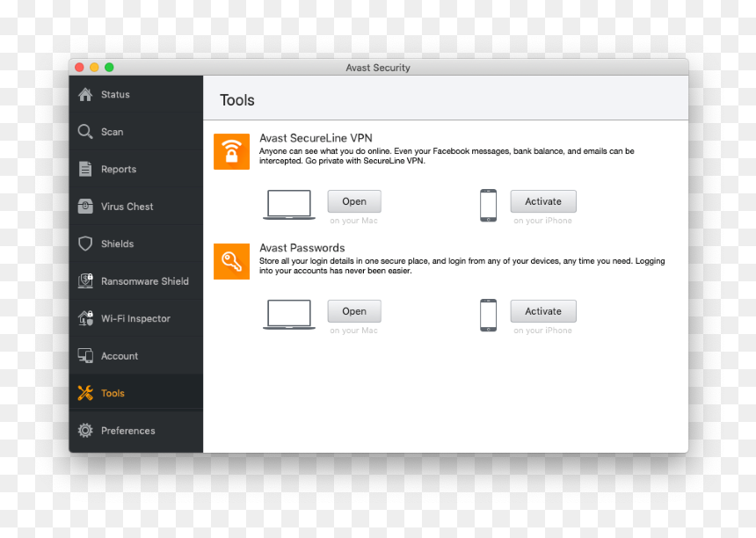Image resolution: width=756 pixels, height=538 pixels.
Task: Click the Avast Passwords heading
Action: 302,248
